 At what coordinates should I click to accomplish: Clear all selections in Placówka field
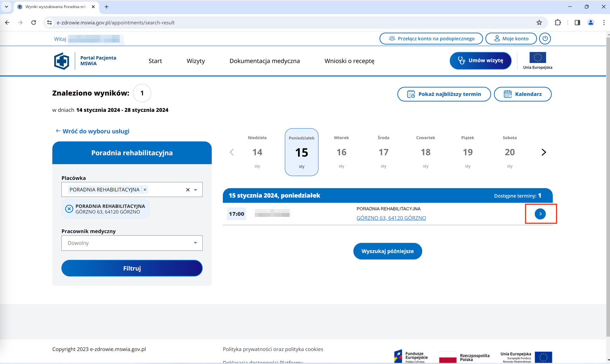click(x=188, y=190)
